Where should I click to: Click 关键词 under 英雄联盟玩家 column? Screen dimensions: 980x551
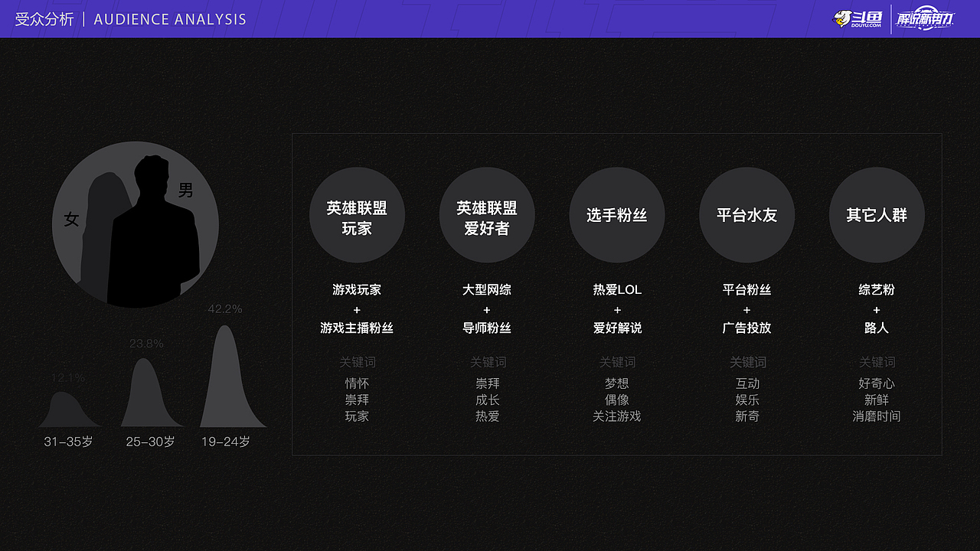[x=358, y=362]
